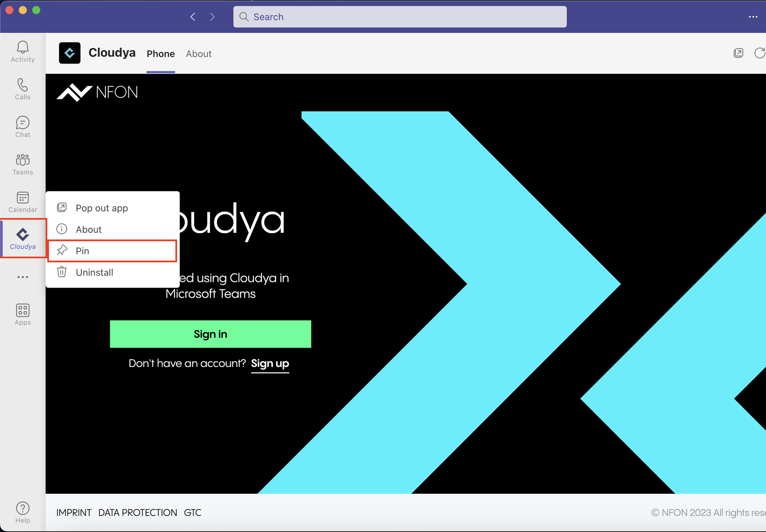Screen dimensions: 766x532
Task: Reload the tab with the refresh icon
Action: tap(759, 53)
